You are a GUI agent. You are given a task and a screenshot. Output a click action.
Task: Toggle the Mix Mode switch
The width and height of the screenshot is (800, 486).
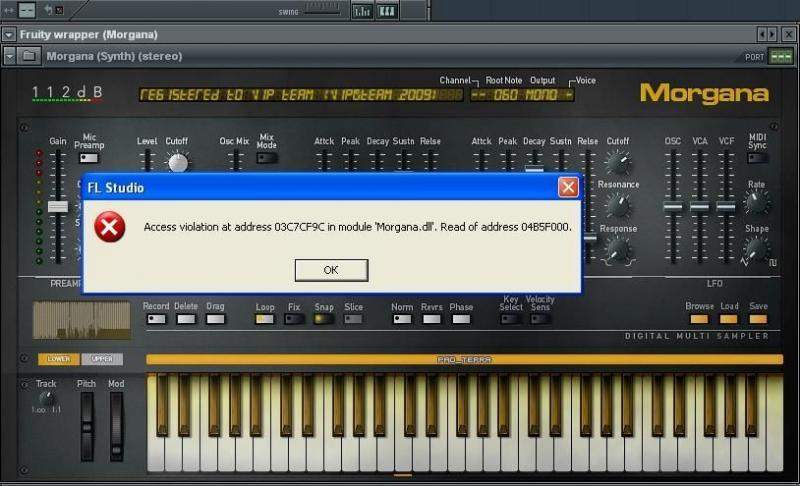[x=266, y=158]
